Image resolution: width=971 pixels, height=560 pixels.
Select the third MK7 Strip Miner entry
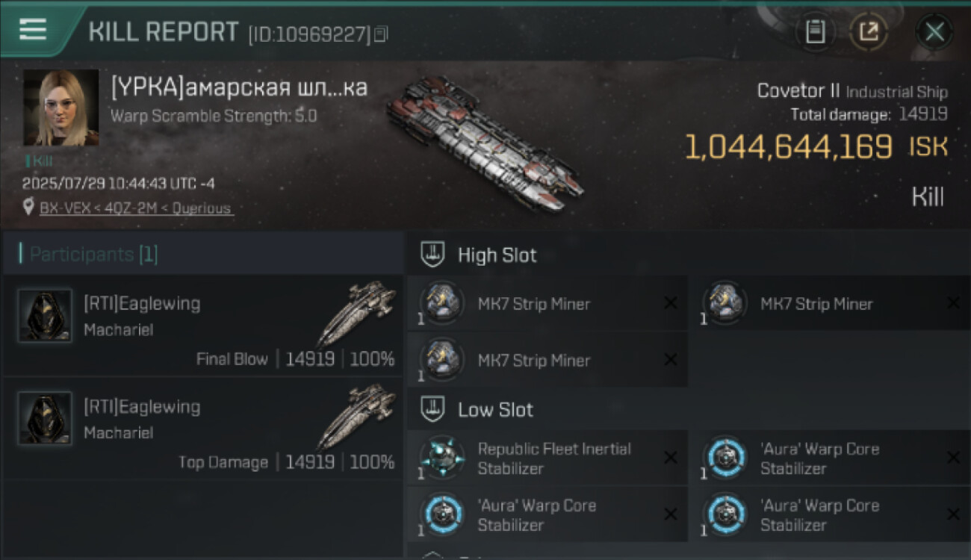click(x=533, y=360)
